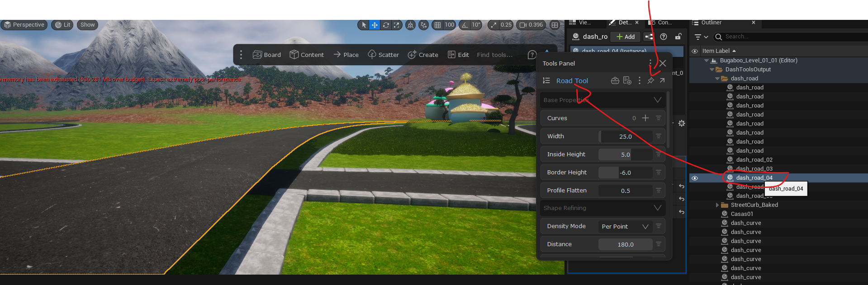Activate the select mode cursor tool
The height and width of the screenshot is (285, 868).
pos(364,25)
